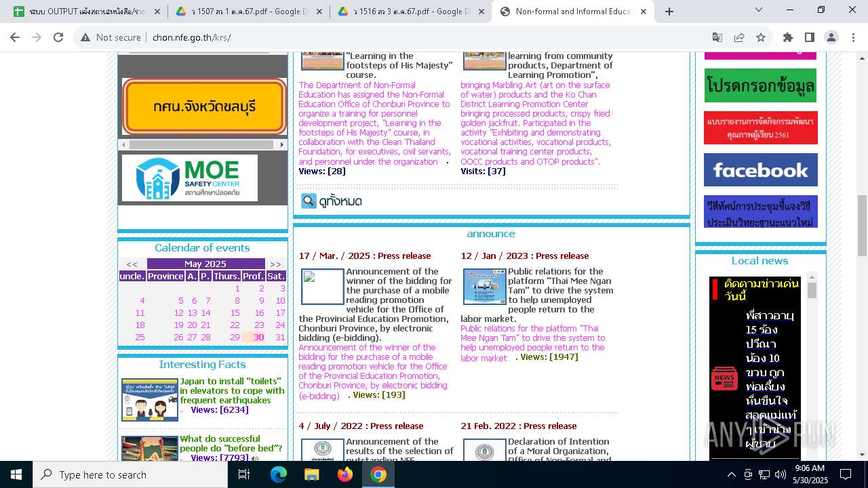Open Chrome from the taskbar
Viewport: 868px width, 488px height.
pos(378,474)
